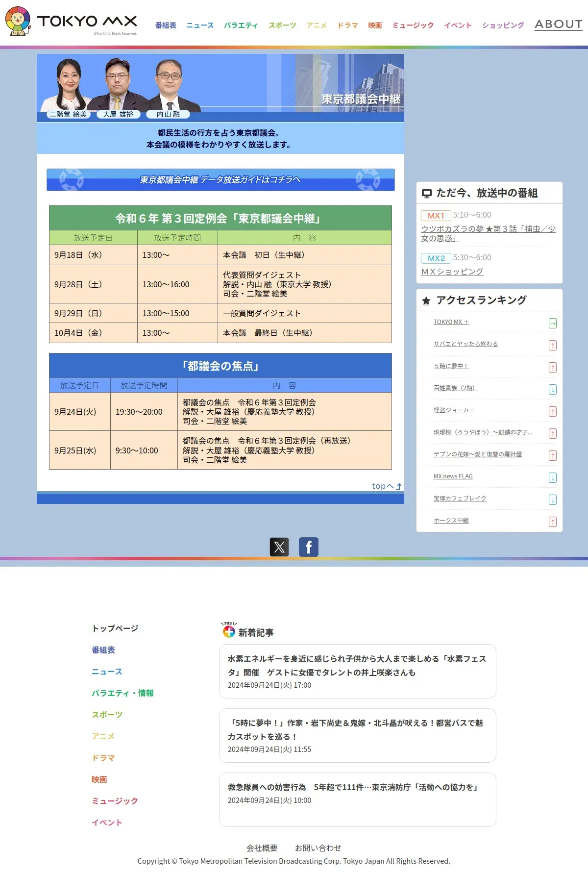Jump to top via the top link

click(387, 486)
